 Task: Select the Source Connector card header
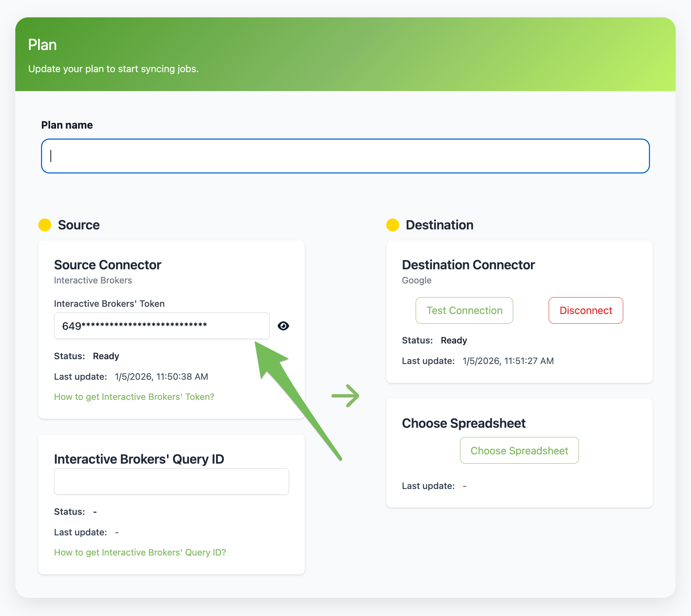107,265
